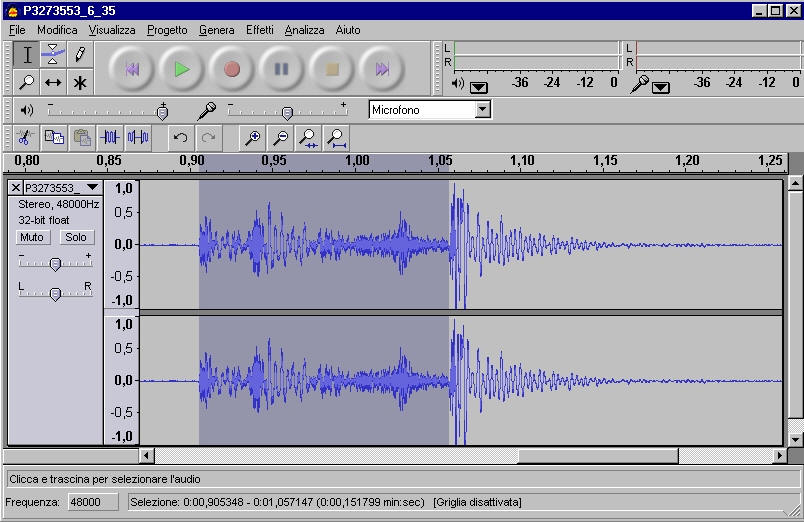Select the Multi-tool asterisk mode
Screen dimensions: 804x522
[x=79, y=82]
